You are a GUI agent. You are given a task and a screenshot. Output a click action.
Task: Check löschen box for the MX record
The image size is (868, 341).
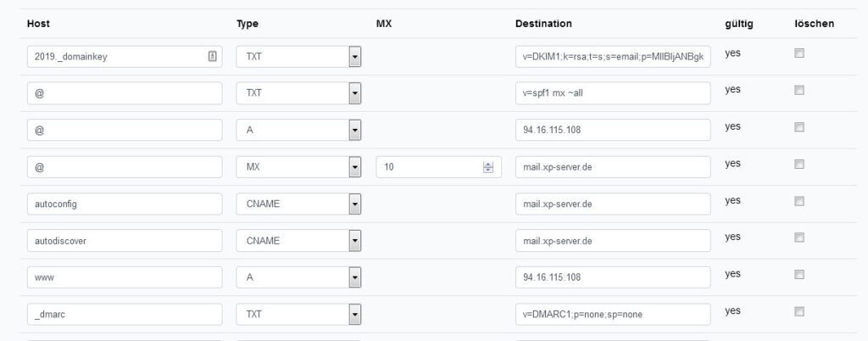click(798, 164)
